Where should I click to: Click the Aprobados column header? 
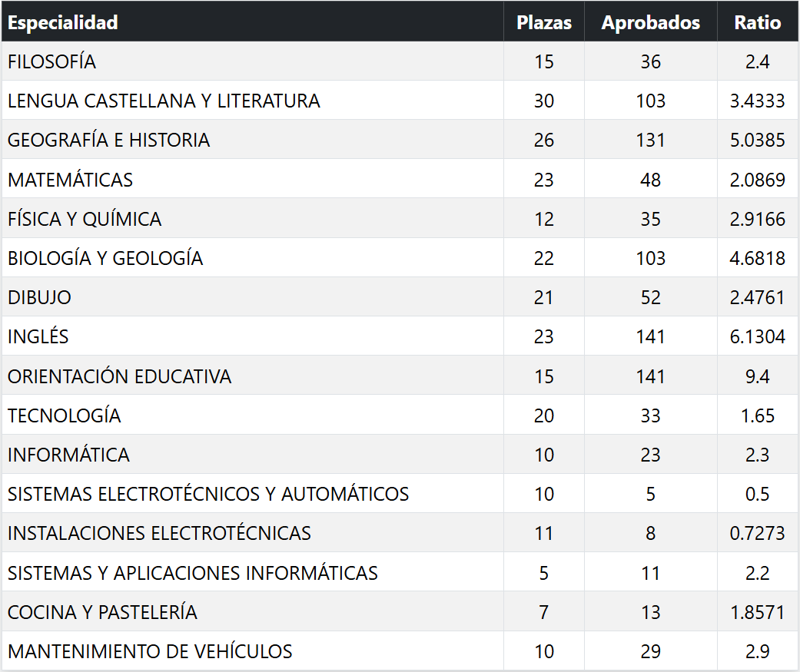click(x=650, y=22)
